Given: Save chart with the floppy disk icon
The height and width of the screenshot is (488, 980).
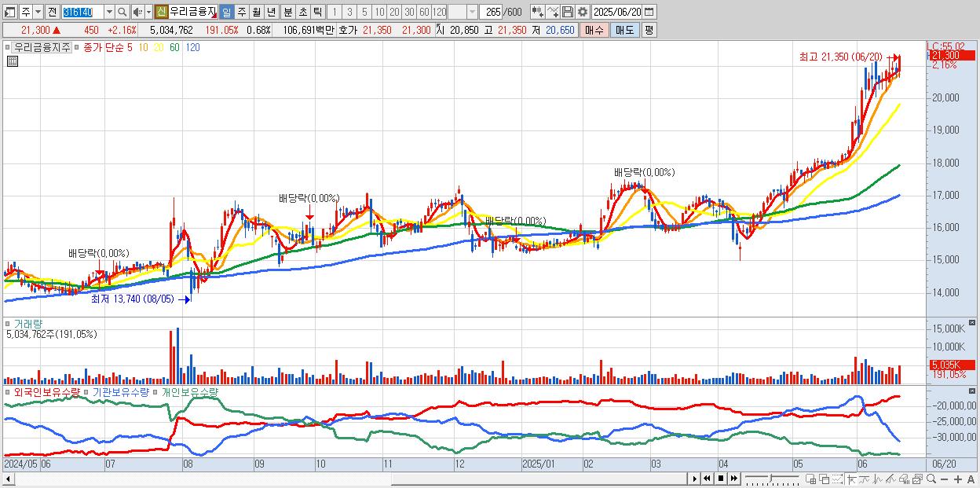Looking at the screenshot, I should point(568,12).
